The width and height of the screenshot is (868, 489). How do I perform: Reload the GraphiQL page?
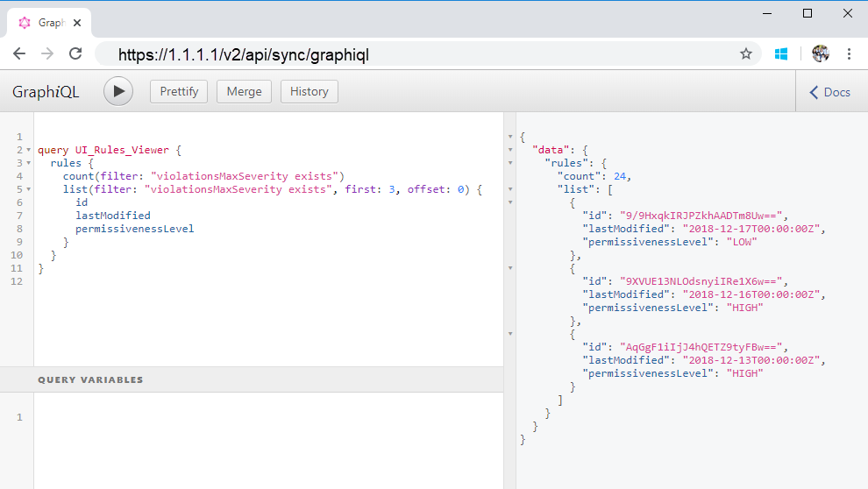point(75,54)
